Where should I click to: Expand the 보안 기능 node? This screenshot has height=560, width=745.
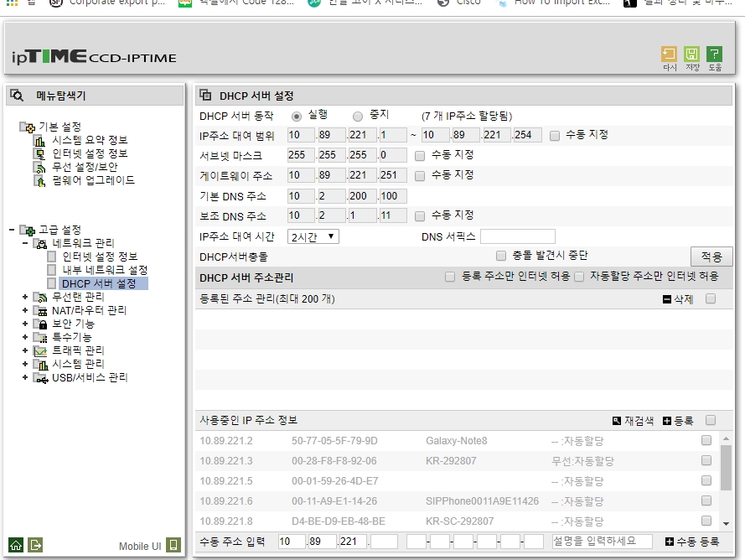pos(25,324)
